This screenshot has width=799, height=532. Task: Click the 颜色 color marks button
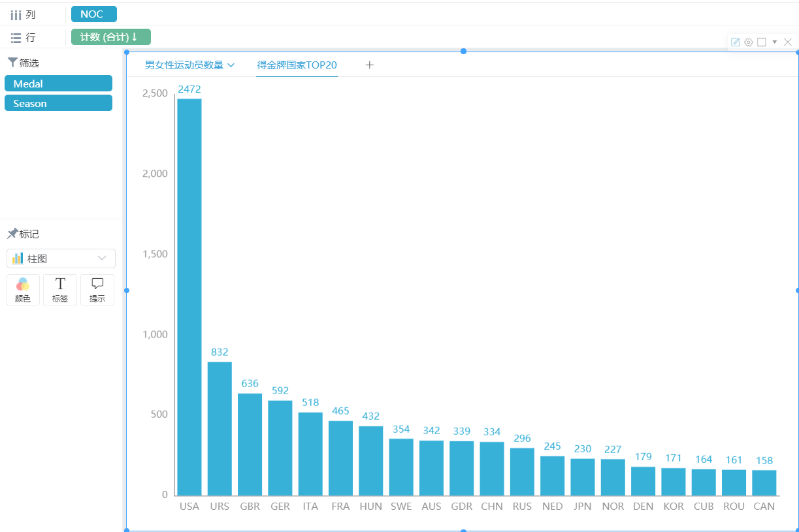coord(23,290)
